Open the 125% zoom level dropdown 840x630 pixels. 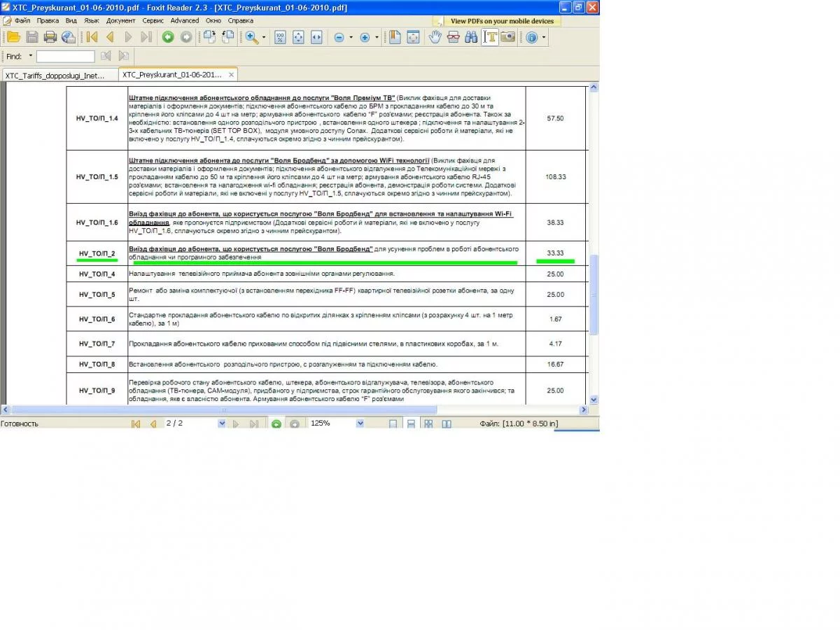tap(360, 423)
